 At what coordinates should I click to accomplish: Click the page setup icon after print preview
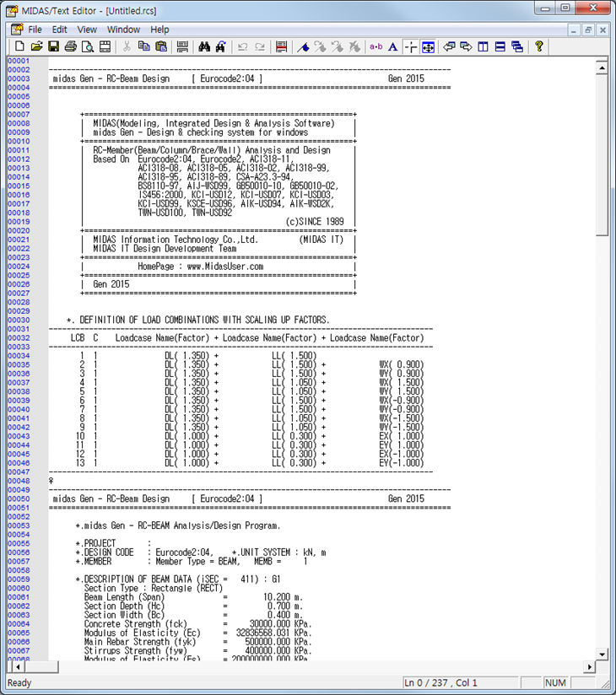point(105,46)
